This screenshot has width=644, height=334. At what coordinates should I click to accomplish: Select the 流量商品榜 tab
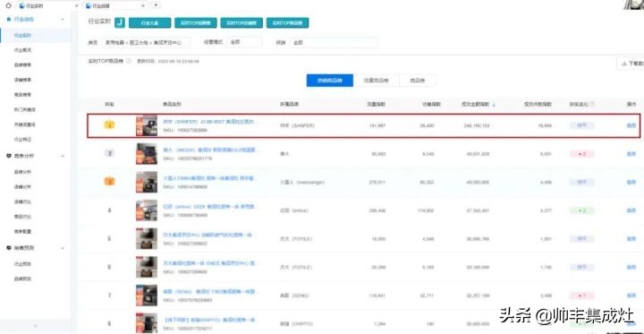coord(376,81)
